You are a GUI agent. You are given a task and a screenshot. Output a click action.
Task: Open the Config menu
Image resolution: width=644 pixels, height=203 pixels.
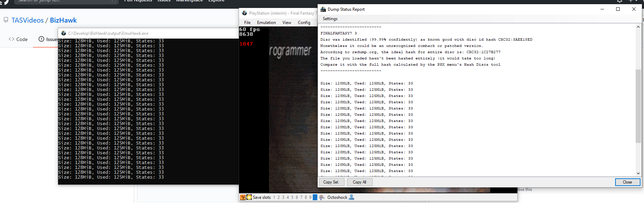click(x=304, y=23)
